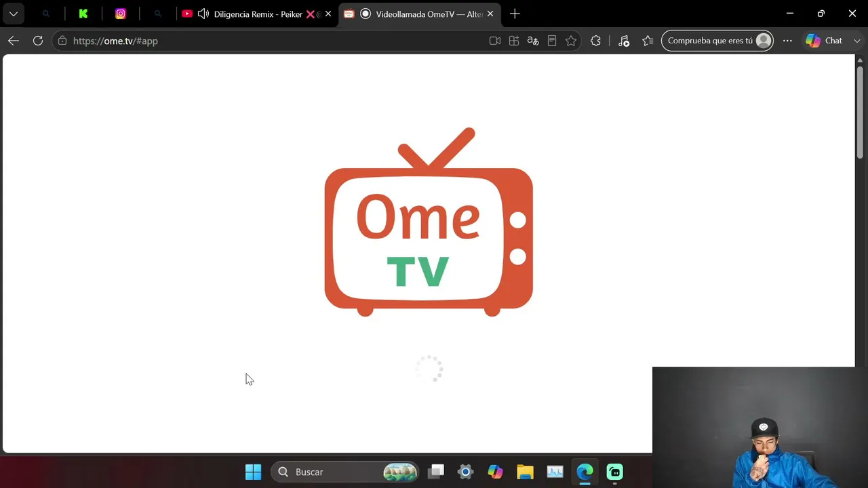Open favorites list icon
This screenshot has width=868, height=488.
(x=648, y=41)
